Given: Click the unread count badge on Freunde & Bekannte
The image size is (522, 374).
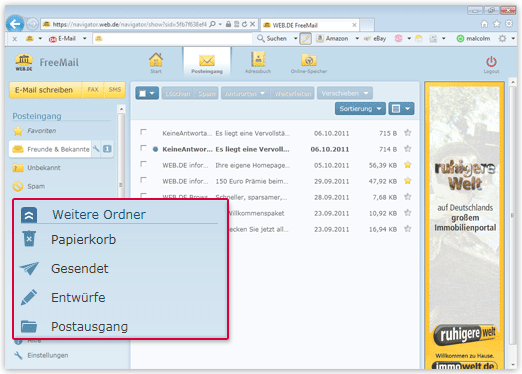Looking at the screenshot, I should (x=107, y=149).
